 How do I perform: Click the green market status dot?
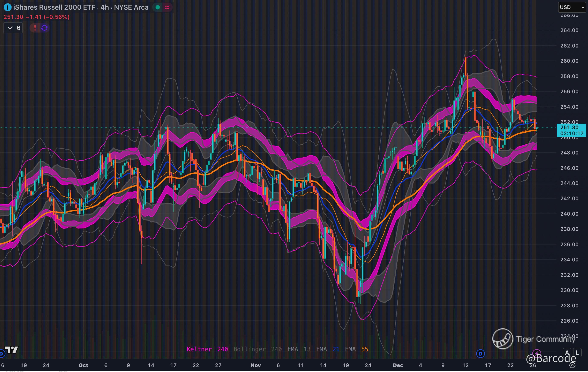[x=158, y=7]
